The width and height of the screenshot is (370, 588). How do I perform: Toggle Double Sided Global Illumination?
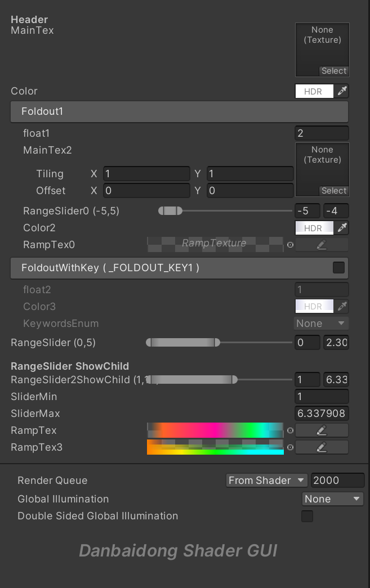click(307, 516)
